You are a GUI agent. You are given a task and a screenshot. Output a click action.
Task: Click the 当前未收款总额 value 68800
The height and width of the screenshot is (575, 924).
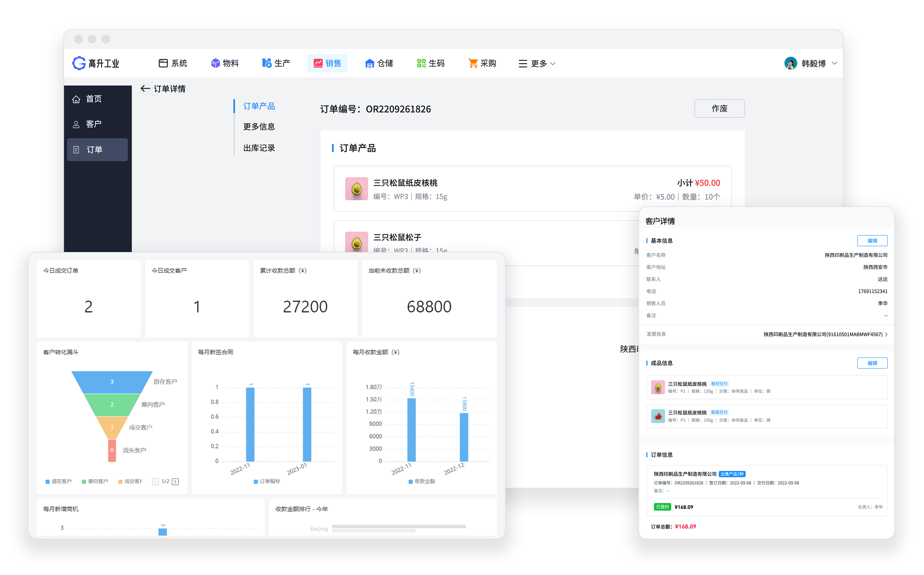[429, 307]
